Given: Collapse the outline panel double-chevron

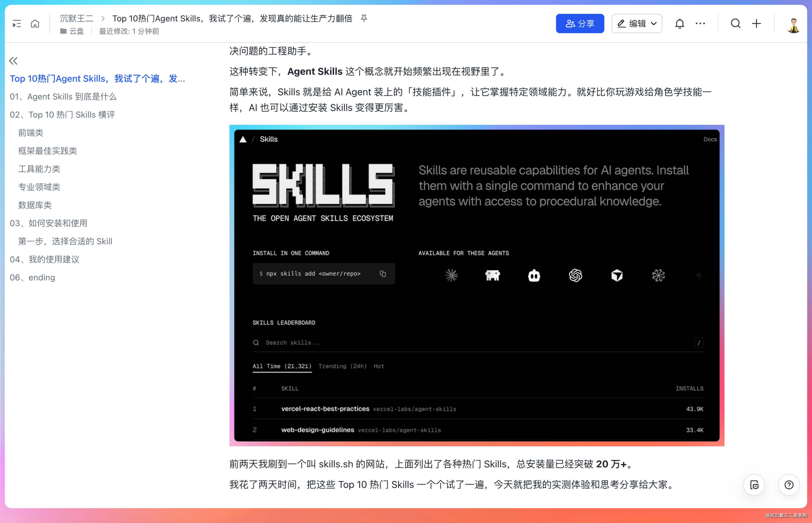Looking at the screenshot, I should coord(13,61).
